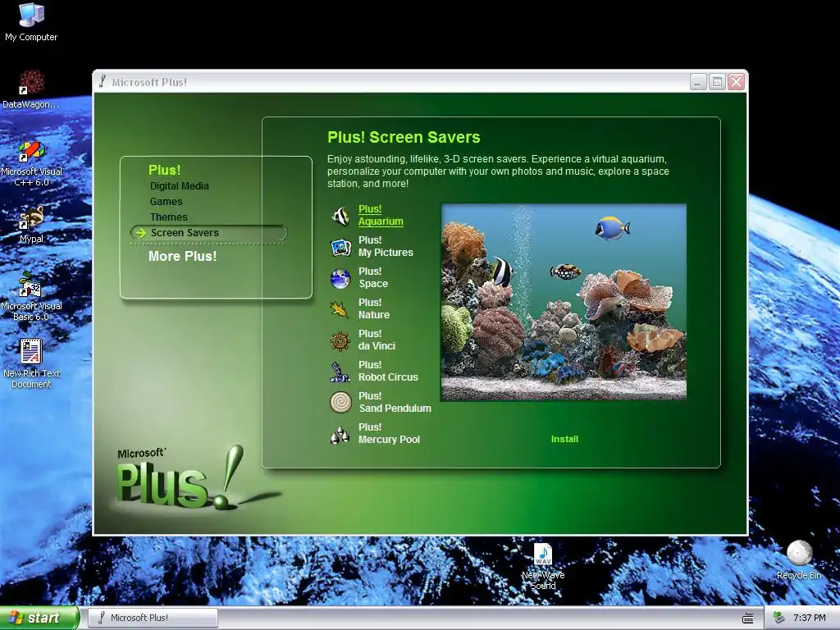Choose the Plus! Aquarium link
Screen dimensions: 840x630
(381, 216)
